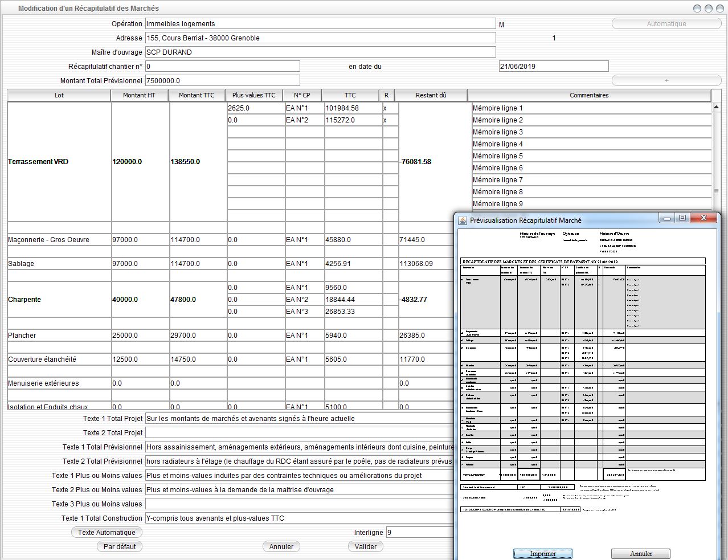This screenshot has height=560, width=728.
Task: Minimize the Prévisualisation Récapitulatif Marché window
Action: (x=666, y=218)
